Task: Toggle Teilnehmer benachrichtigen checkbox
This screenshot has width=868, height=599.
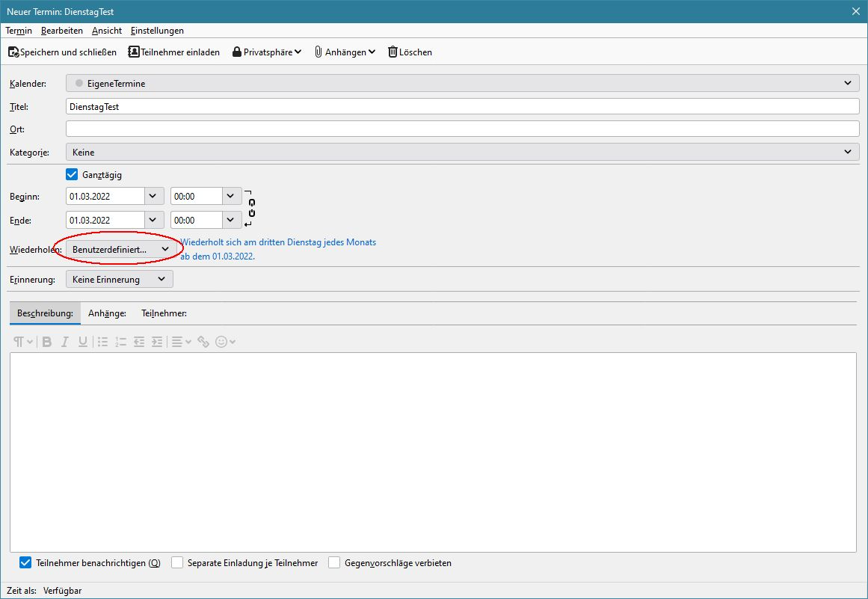Action: click(25, 563)
